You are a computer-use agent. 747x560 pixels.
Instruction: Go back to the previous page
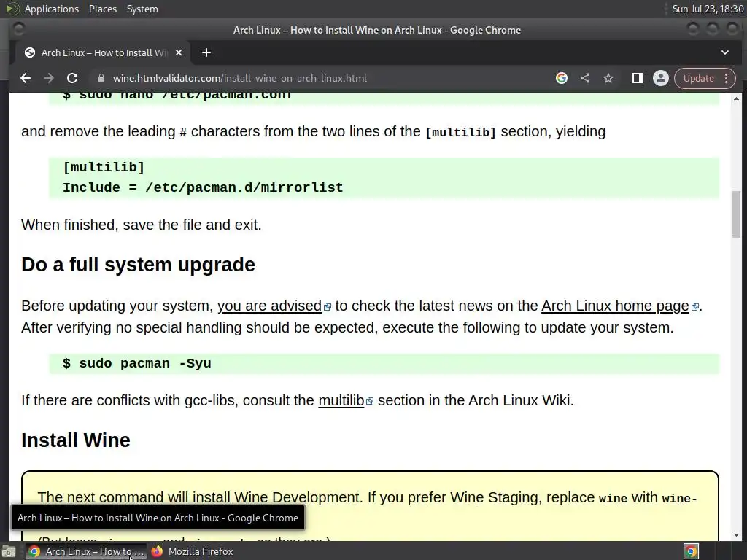26,78
